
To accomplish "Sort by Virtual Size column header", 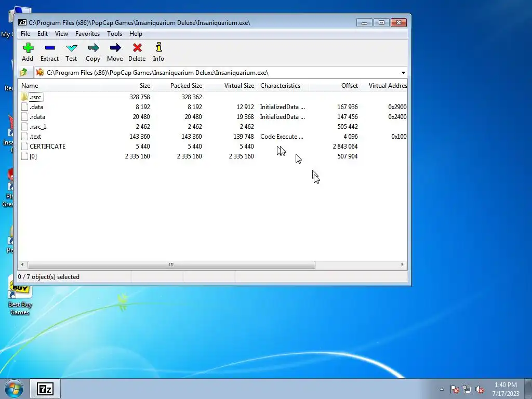I will pos(231,86).
